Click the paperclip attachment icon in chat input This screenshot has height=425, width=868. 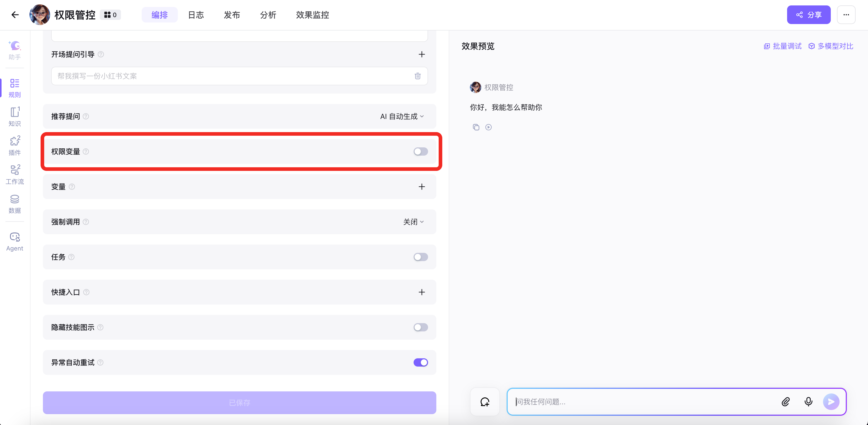(x=786, y=402)
